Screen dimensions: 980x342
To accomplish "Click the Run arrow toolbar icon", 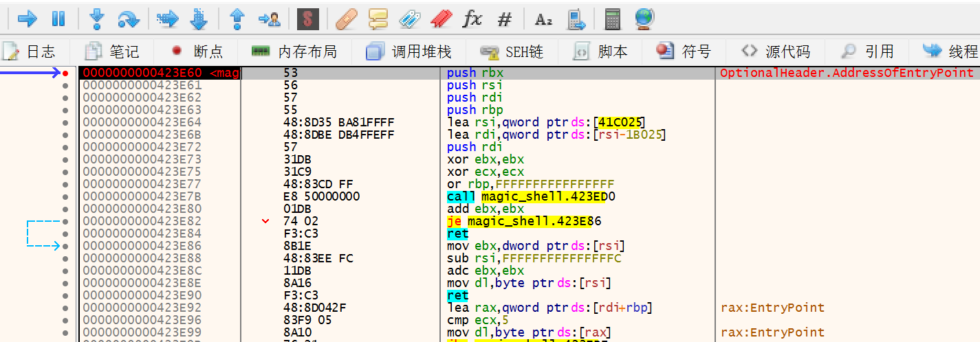I will 27,19.
